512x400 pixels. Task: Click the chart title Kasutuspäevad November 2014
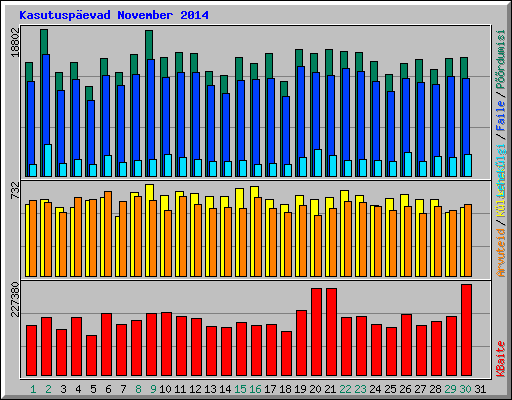pyautogui.click(x=114, y=15)
